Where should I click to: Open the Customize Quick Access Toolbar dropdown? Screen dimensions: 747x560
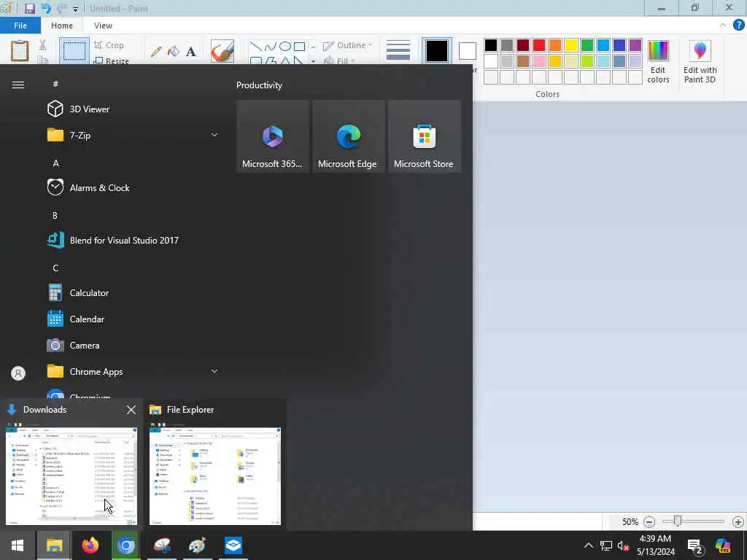click(75, 9)
